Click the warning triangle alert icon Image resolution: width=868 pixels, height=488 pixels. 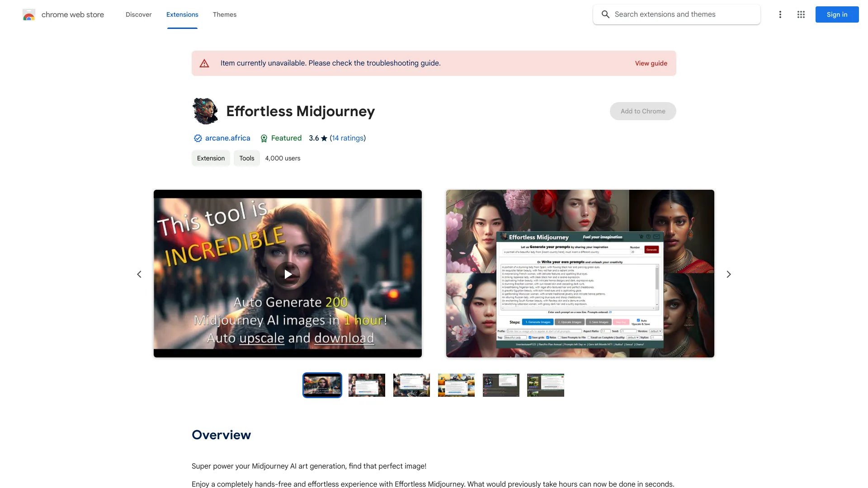coord(204,63)
